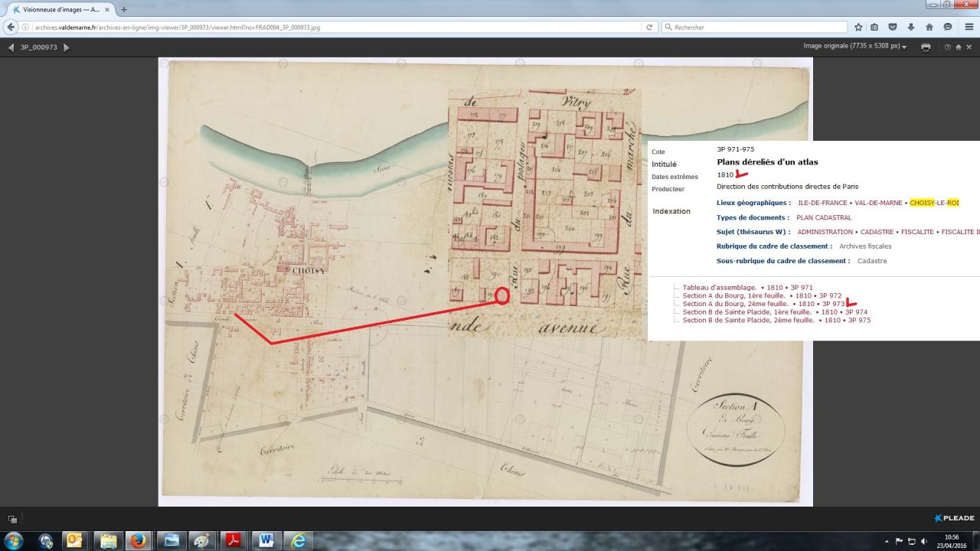Click into the Rechercher search box

tap(754, 27)
